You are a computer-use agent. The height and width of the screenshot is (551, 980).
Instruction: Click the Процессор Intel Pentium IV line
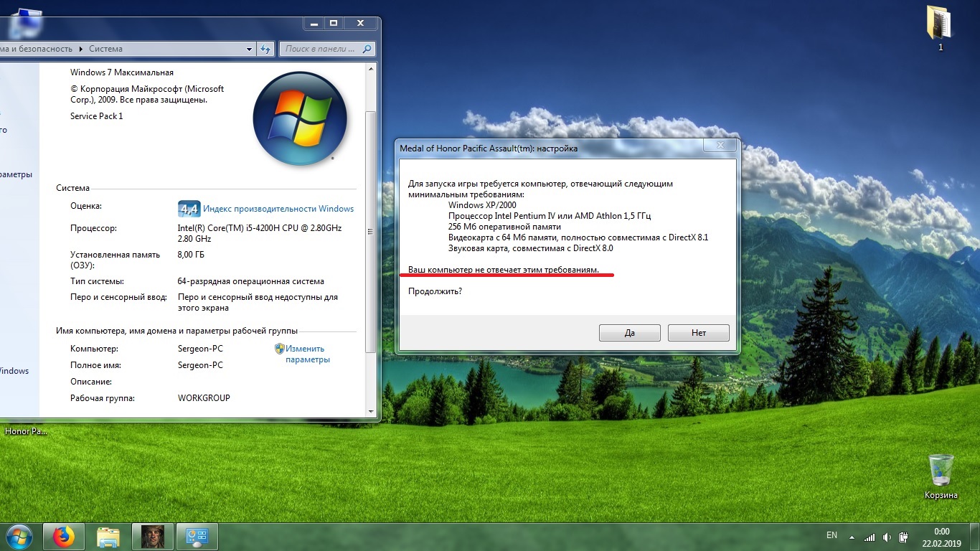pos(550,216)
